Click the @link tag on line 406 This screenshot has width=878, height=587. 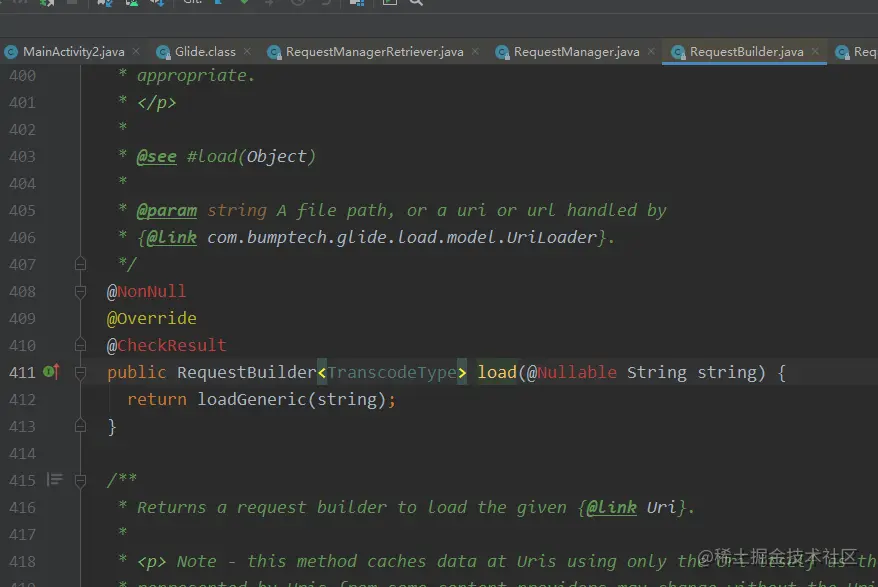pos(171,237)
